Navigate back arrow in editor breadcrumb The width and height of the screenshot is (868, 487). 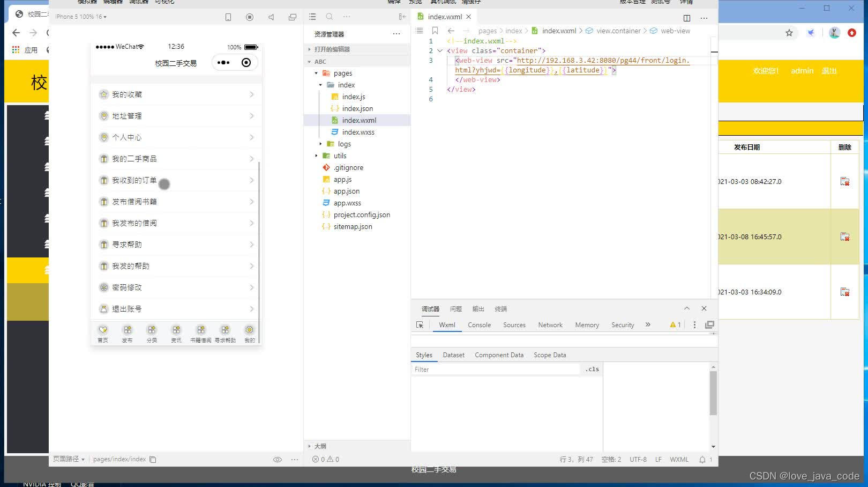[x=451, y=31]
